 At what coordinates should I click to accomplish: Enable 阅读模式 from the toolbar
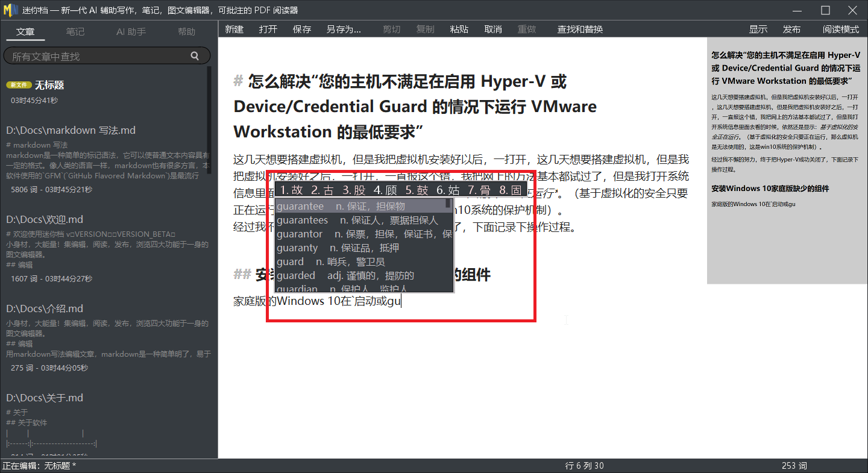[x=841, y=29]
